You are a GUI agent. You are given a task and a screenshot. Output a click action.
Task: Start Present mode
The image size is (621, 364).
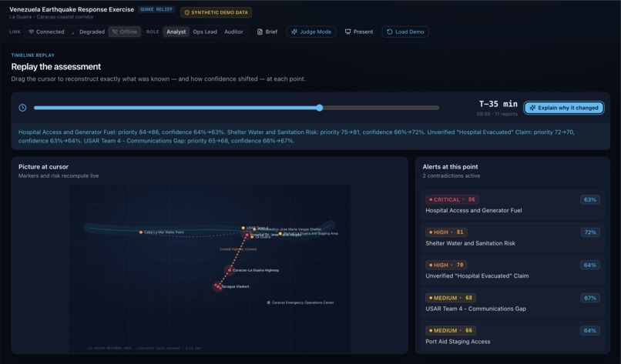coord(359,32)
